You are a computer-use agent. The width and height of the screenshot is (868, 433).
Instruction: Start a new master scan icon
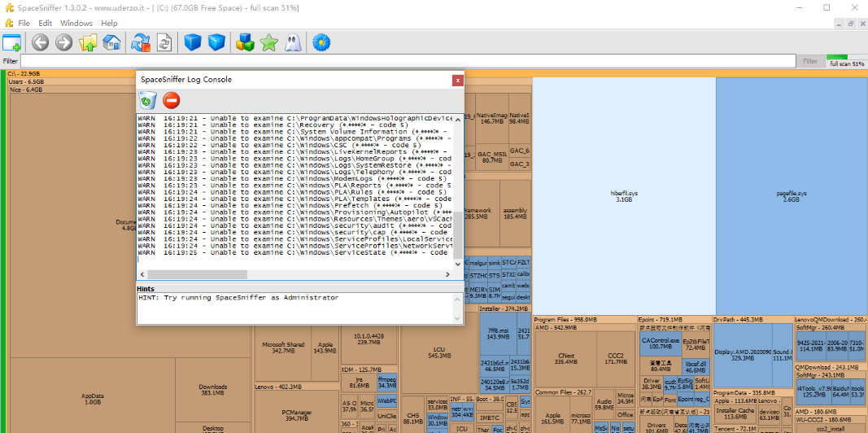(140, 42)
